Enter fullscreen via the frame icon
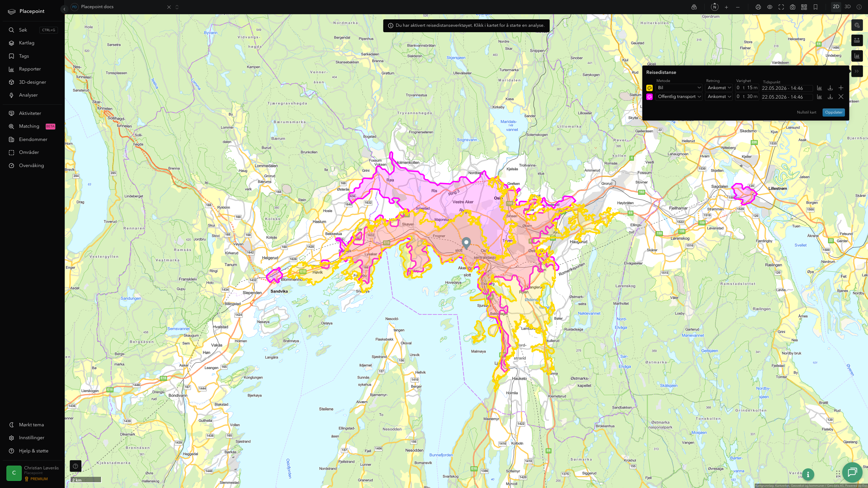The width and height of the screenshot is (868, 488). [781, 7]
